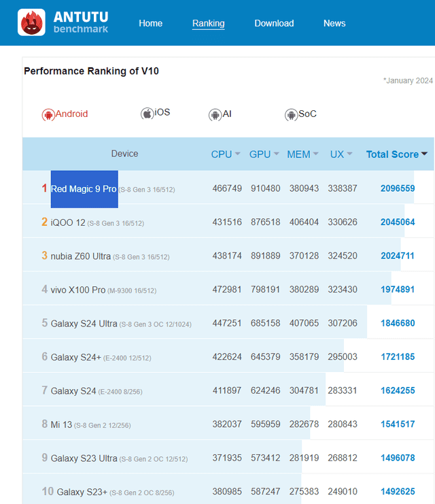Image resolution: width=435 pixels, height=504 pixels.
Task: Click total score 1541517
Action: tap(398, 424)
